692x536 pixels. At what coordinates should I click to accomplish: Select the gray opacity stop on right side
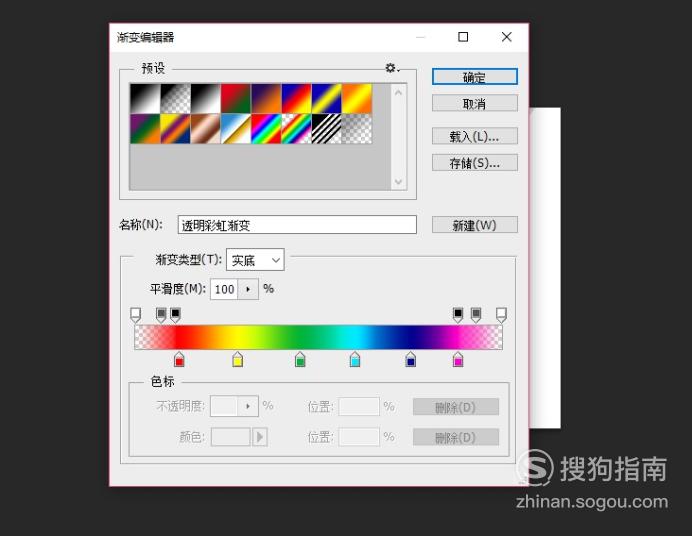pyautogui.click(x=476, y=315)
